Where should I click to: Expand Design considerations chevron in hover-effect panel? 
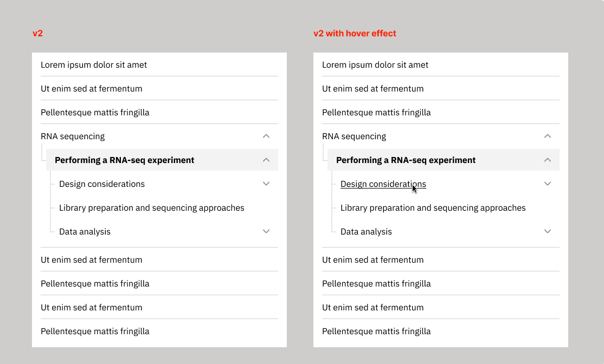[548, 184]
